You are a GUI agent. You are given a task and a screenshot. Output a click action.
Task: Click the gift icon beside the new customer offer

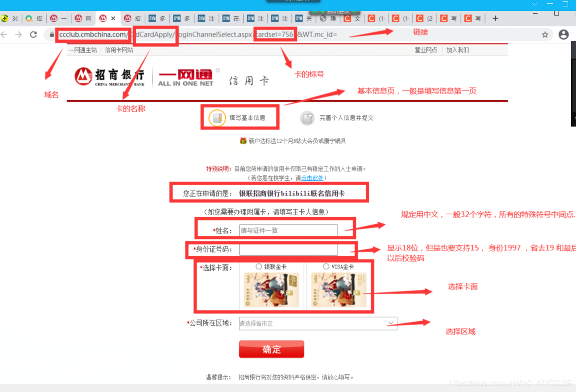(243, 141)
